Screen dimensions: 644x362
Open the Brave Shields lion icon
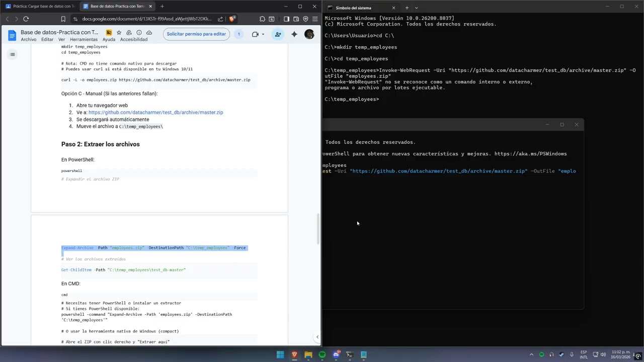coord(231,19)
